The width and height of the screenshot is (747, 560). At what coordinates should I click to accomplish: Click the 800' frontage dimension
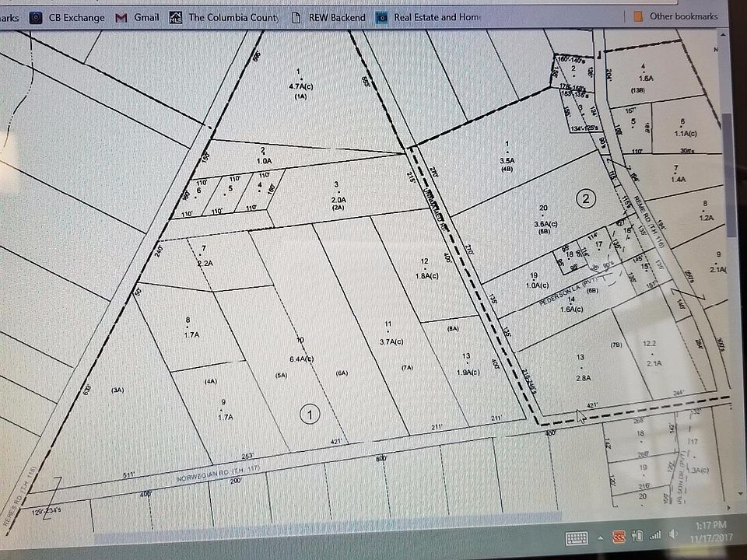click(381, 459)
